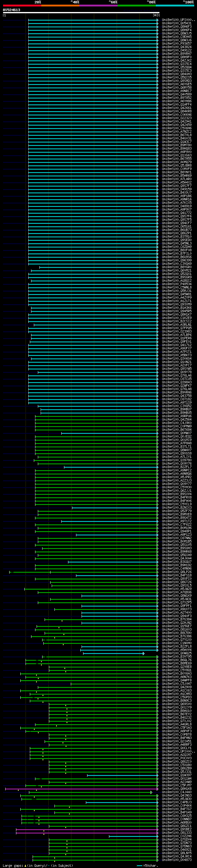Viewport: 197px width, 868px height.
Task: Select the label UniRef100_A5JPR2
Action: tap(176, 477)
